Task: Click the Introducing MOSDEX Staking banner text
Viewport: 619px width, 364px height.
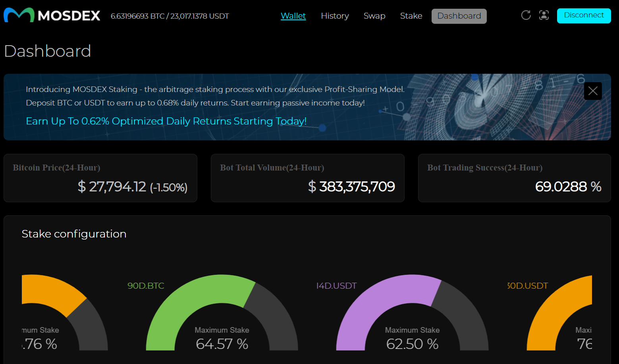Action: [215, 96]
